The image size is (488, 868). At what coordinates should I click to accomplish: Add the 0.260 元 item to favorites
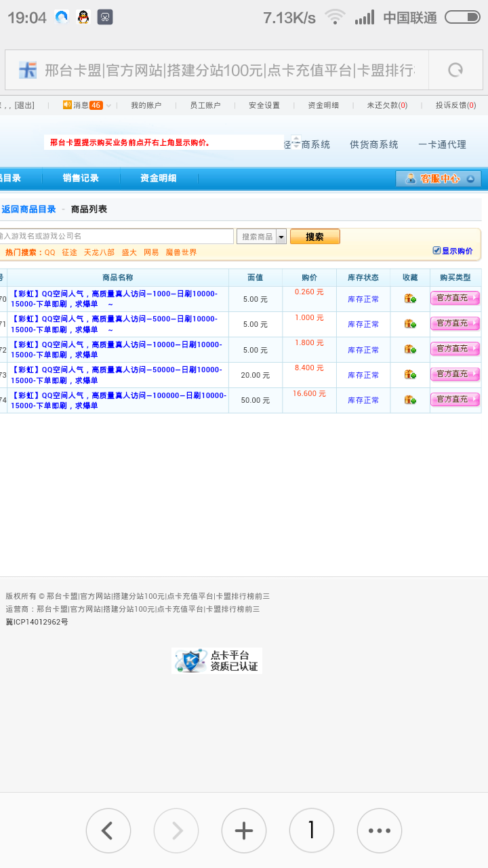coord(410,298)
